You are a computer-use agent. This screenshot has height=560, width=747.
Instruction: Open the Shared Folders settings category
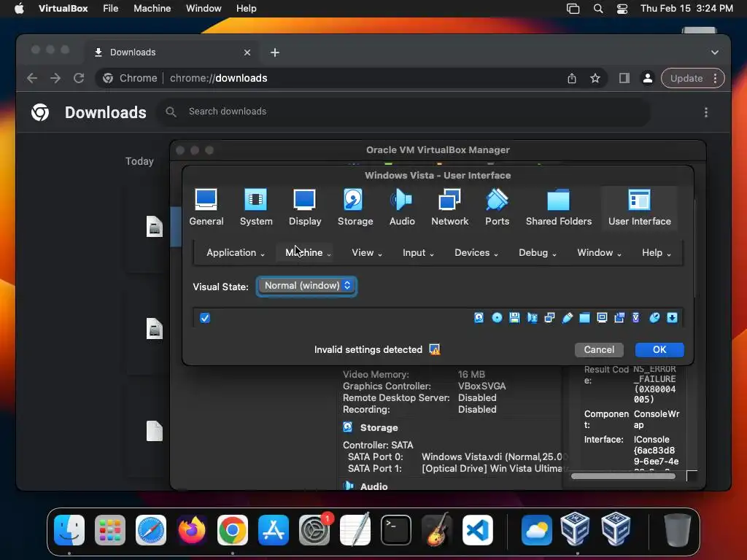tap(558, 208)
